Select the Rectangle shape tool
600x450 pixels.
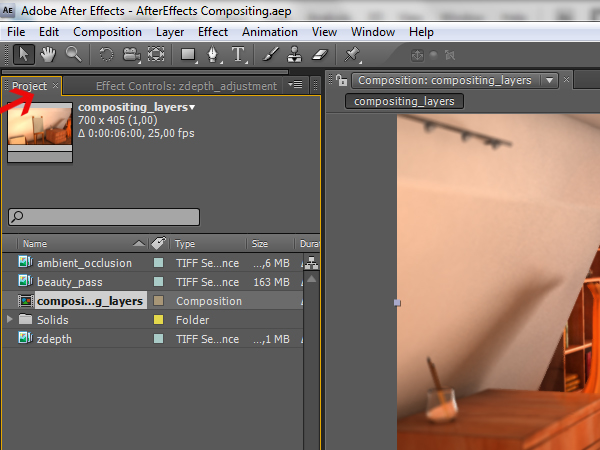pos(188,54)
